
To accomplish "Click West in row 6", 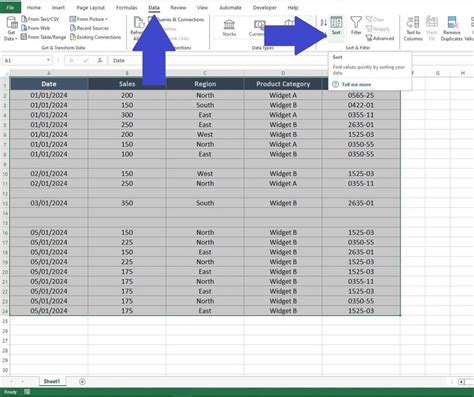I will pos(205,134).
